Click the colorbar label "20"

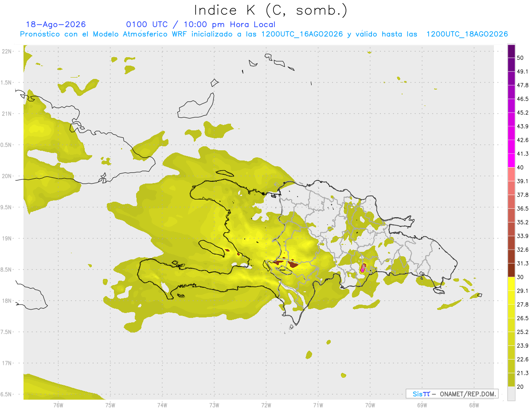coord(521,387)
